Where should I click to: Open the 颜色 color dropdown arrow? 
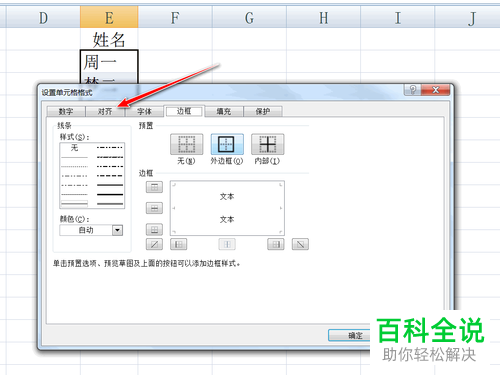point(117,230)
